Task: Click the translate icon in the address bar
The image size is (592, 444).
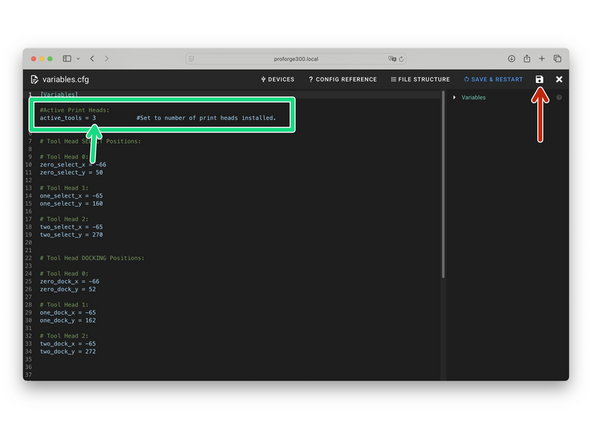Action: click(x=392, y=59)
